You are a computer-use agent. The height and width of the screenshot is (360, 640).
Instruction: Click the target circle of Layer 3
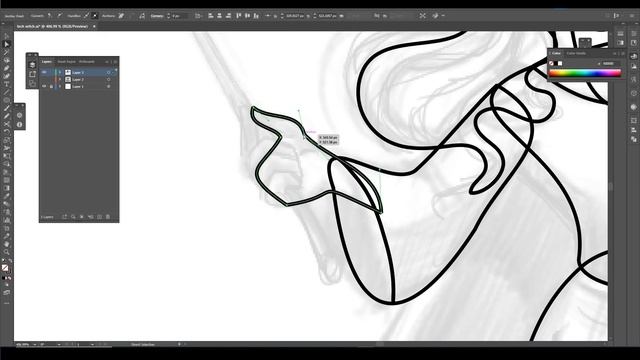tap(109, 72)
